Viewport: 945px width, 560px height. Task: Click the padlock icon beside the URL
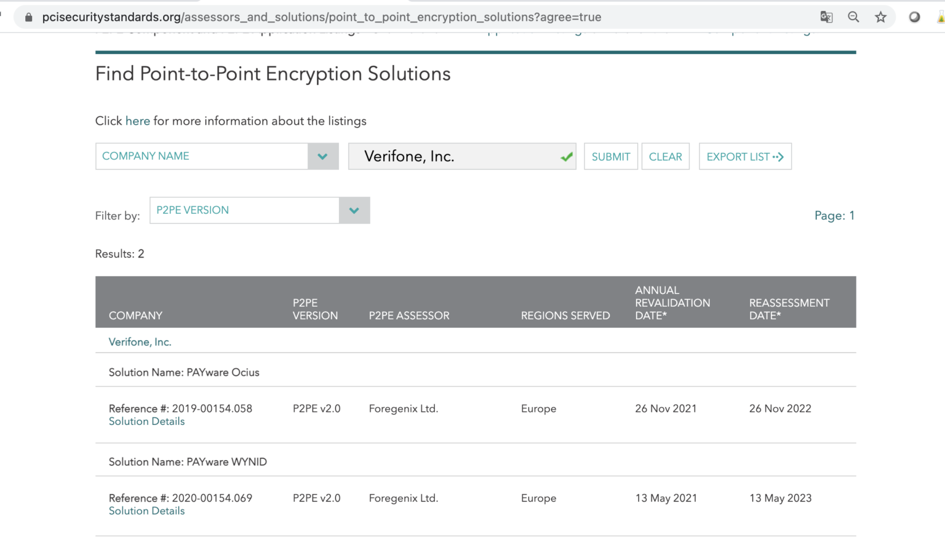click(x=28, y=17)
